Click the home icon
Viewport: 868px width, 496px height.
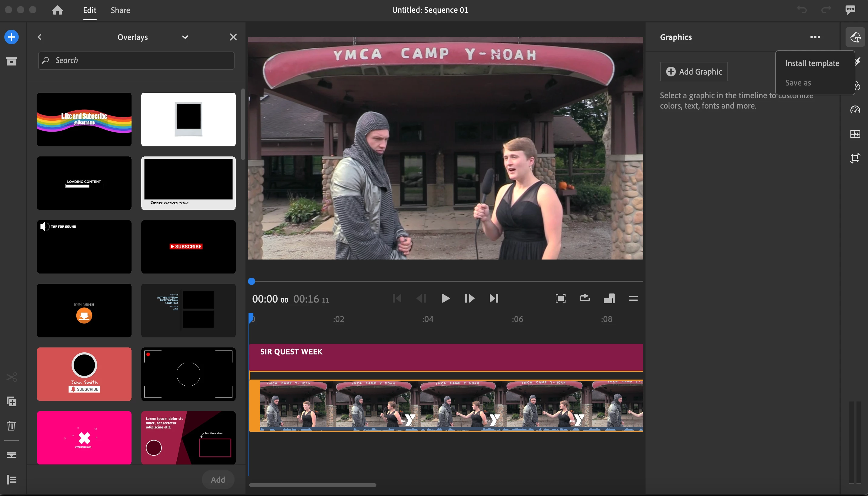point(57,10)
